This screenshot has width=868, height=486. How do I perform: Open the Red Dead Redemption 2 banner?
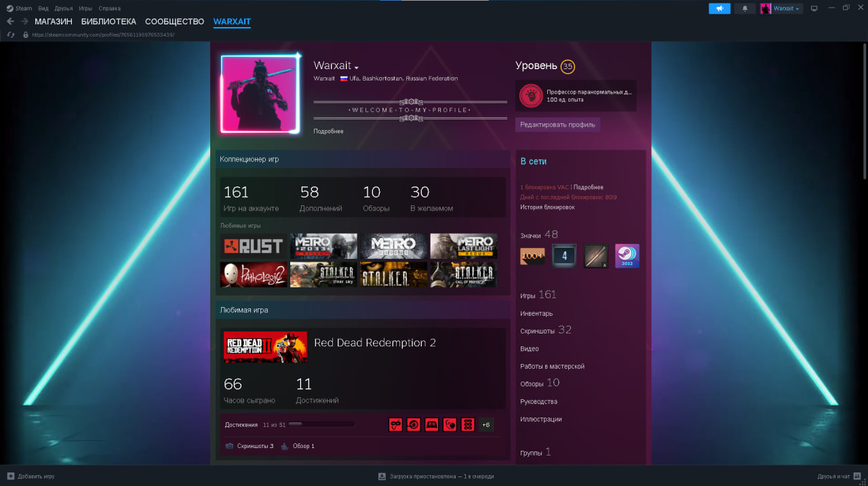pyautogui.click(x=265, y=347)
